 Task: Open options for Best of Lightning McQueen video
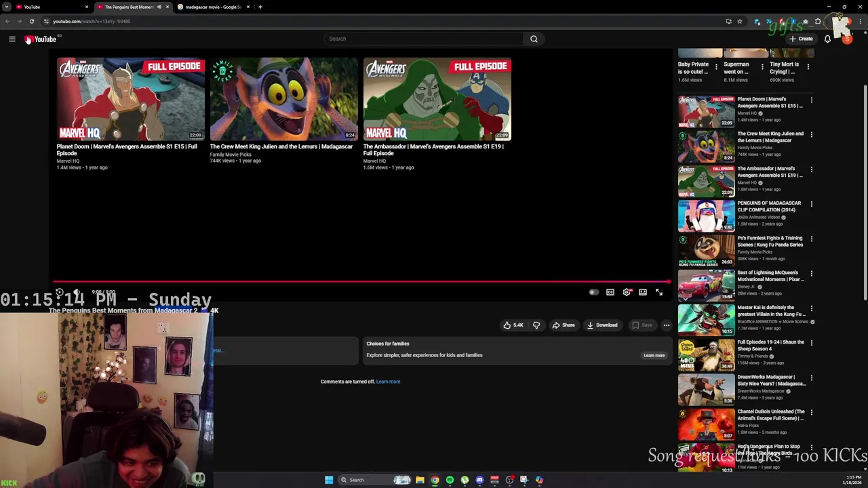[811, 273]
